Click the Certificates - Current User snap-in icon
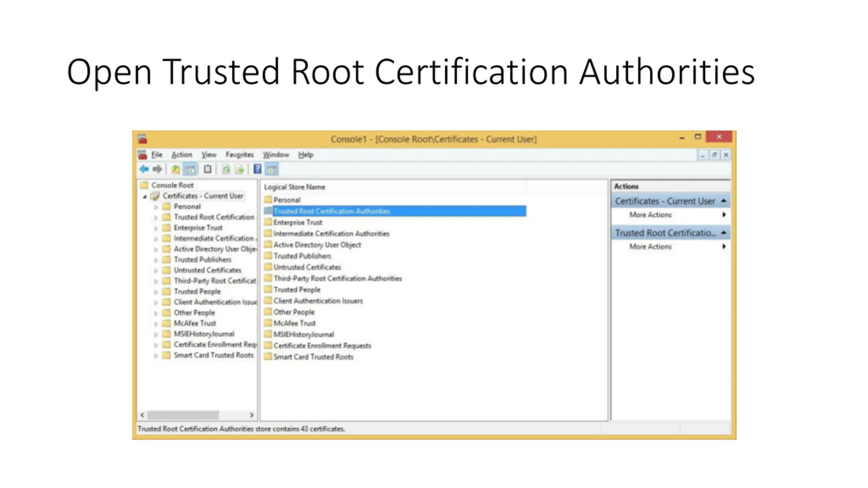The width and height of the screenshot is (868, 488). (x=155, y=196)
